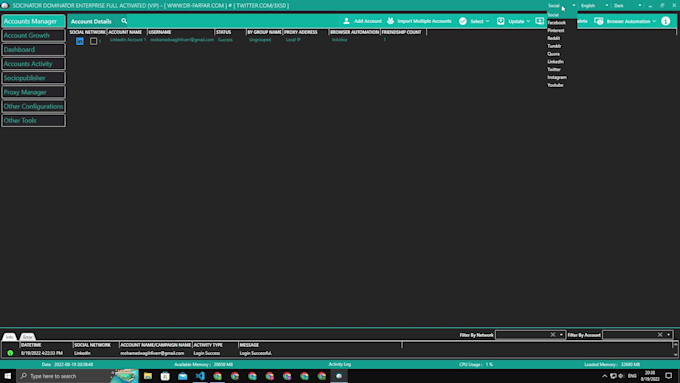The width and height of the screenshot is (680, 383).
Task: Clear the Filter By Network field with its X
Action: point(553,334)
